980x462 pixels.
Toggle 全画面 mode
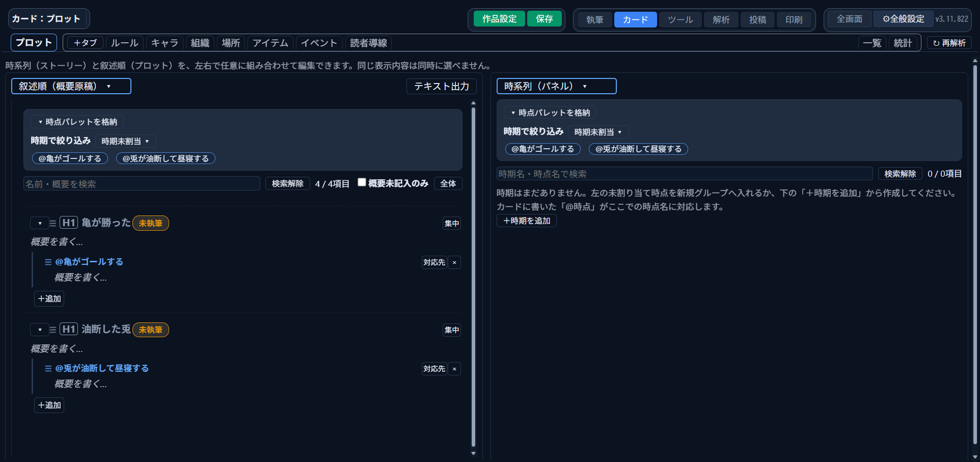point(850,19)
